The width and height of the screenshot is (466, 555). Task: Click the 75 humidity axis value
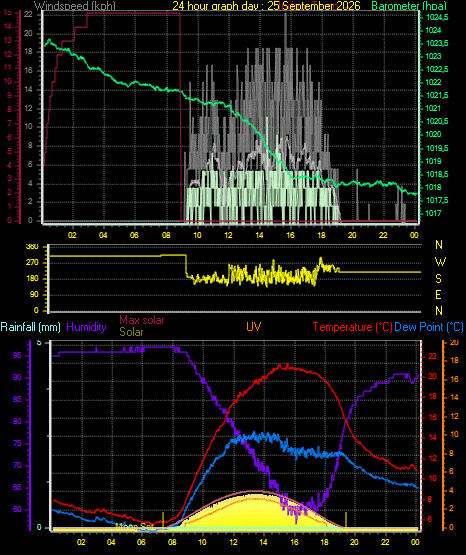[17, 444]
